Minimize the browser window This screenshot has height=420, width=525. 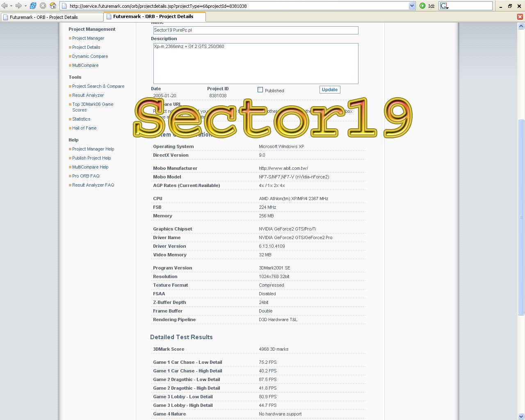(501, 6)
